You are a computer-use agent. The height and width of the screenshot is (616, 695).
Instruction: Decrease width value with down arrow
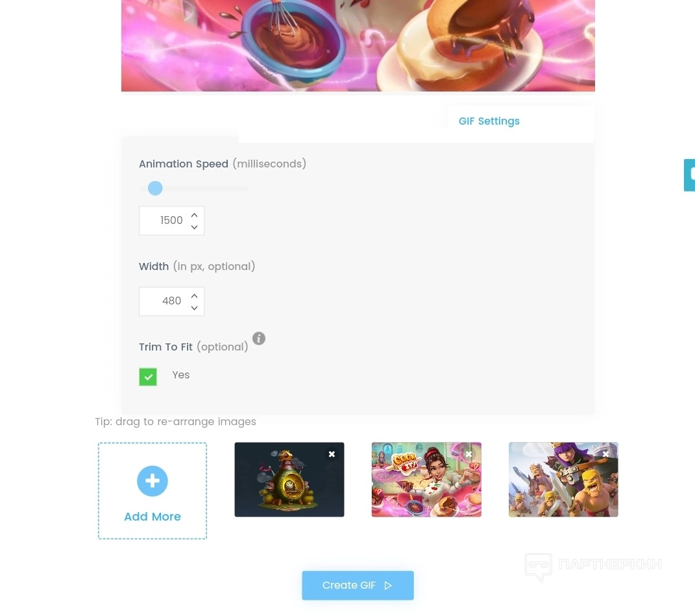point(194,307)
